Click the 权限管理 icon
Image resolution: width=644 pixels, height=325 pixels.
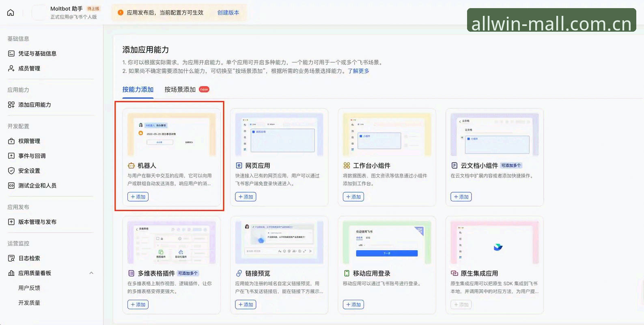[11, 141]
